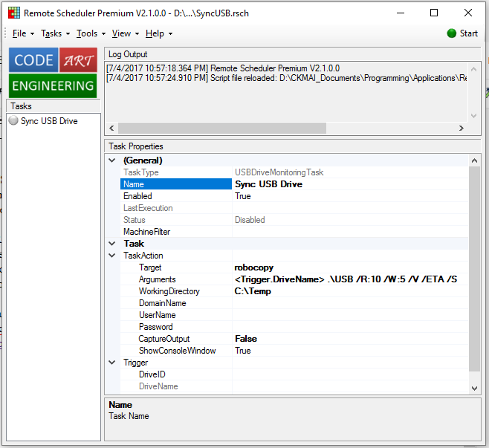Open the Help menu
The width and height of the screenshot is (489, 448).
click(x=155, y=33)
